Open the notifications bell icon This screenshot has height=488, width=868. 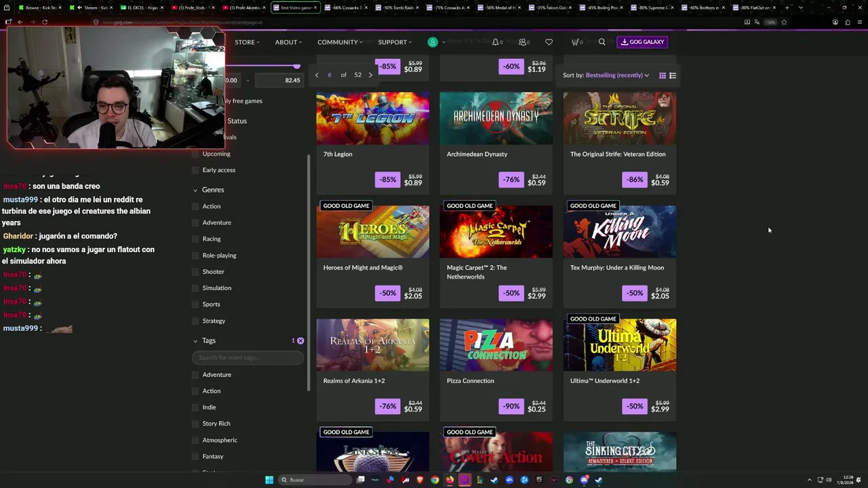pyautogui.click(x=497, y=42)
